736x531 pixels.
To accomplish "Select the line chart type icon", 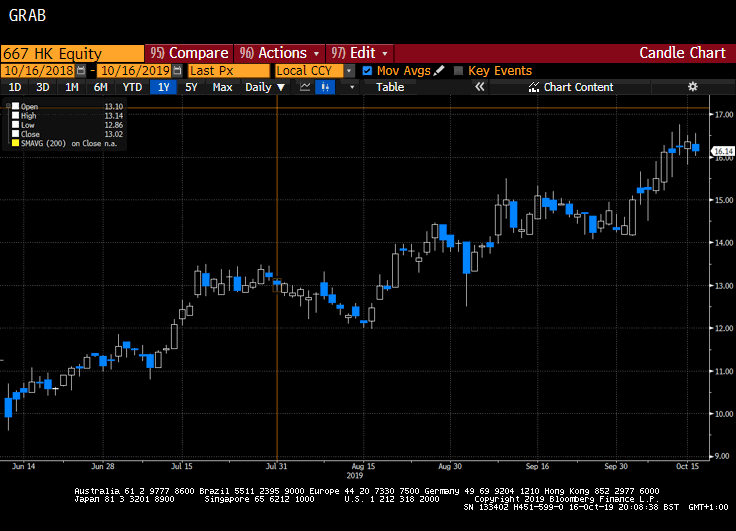I will (x=305, y=87).
